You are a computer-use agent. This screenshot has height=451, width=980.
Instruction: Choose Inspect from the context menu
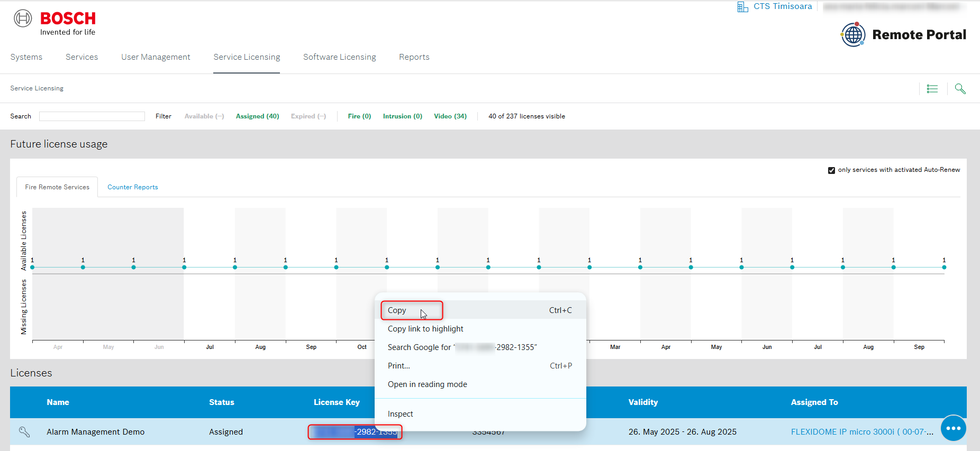click(400, 414)
